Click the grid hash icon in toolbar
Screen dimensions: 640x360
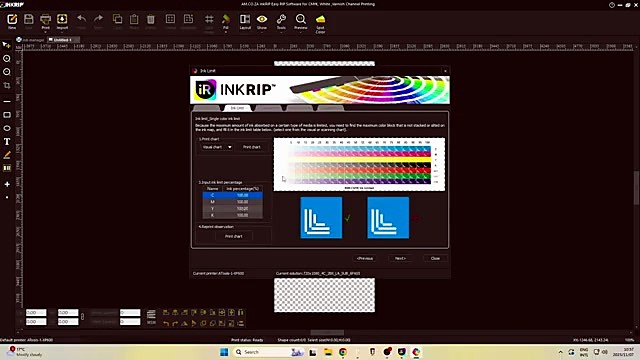pyautogui.click(x=209, y=19)
